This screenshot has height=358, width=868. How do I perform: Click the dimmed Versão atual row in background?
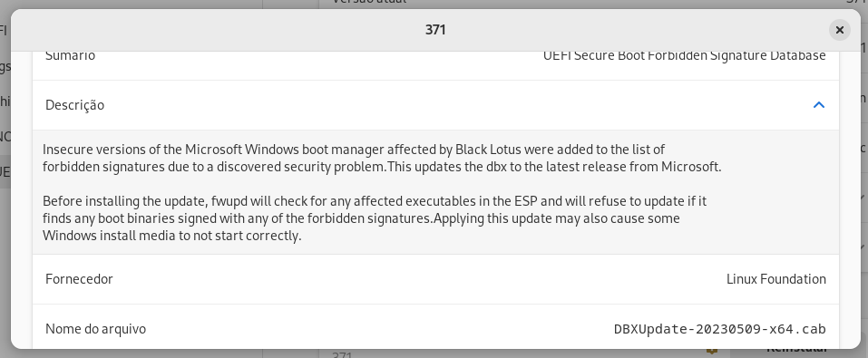point(593,3)
